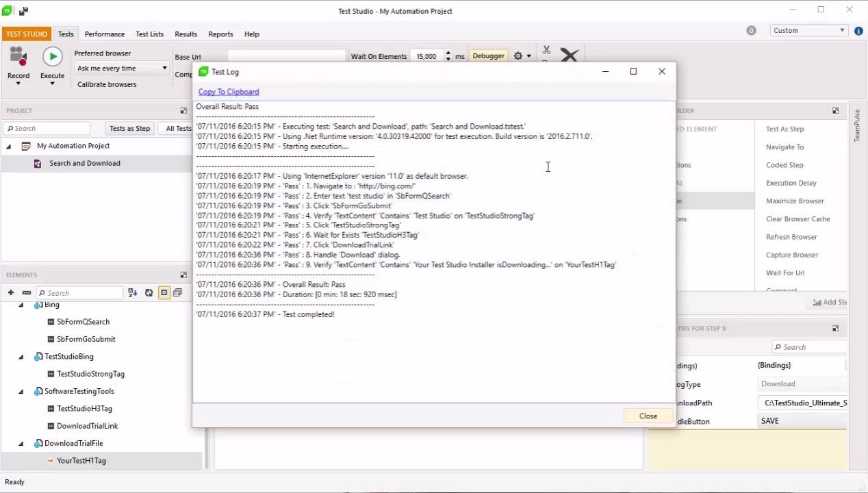Image resolution: width=868 pixels, height=493 pixels.
Task: Switch to the Test Lists tab
Action: tap(149, 34)
